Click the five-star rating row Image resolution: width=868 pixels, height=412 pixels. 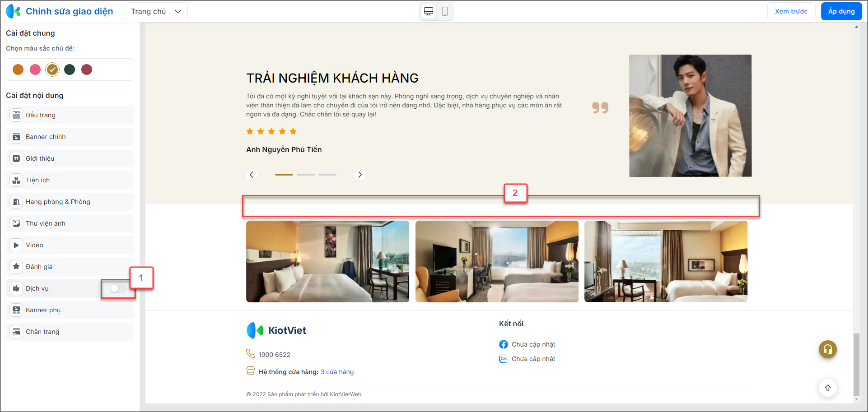pos(271,131)
